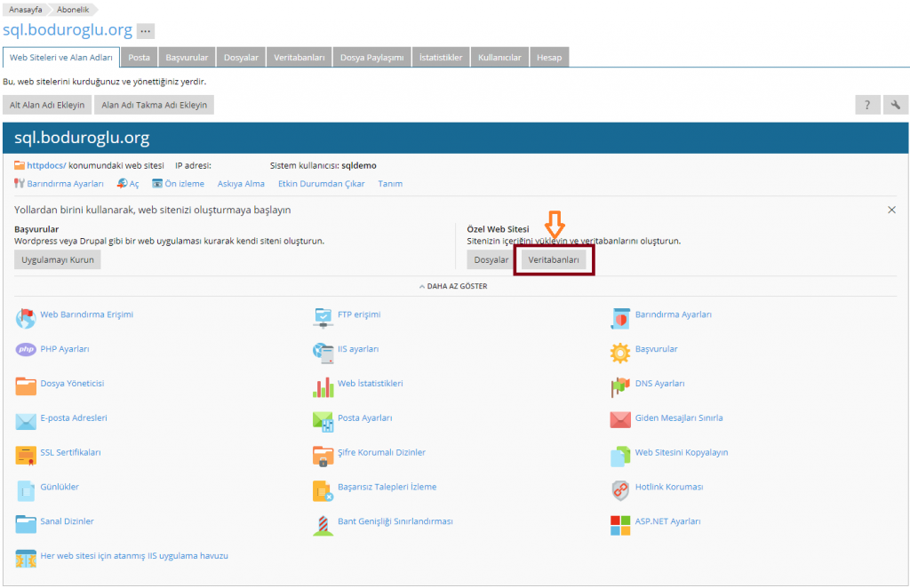The image size is (910, 588).
Task: Open the Hotlink Koruması shield icon
Action: (x=619, y=489)
